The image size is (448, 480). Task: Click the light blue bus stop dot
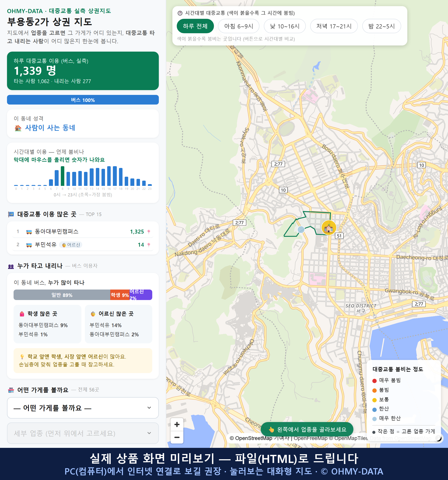pyautogui.click(x=301, y=229)
